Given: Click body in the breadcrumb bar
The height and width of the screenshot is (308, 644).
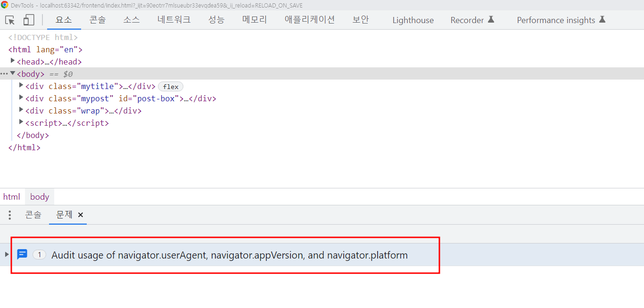Looking at the screenshot, I should (40, 197).
